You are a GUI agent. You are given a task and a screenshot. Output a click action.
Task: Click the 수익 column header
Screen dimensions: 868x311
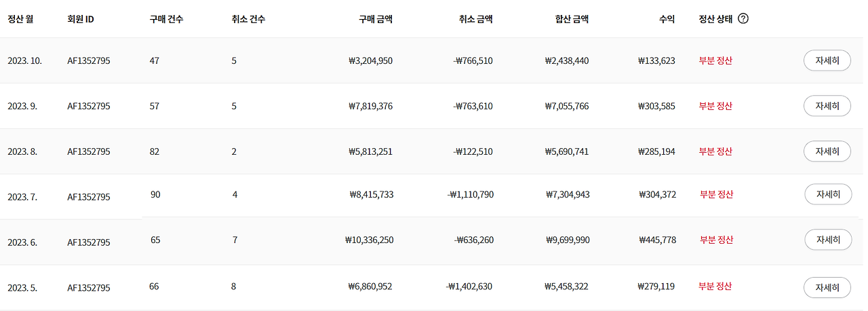(667, 19)
